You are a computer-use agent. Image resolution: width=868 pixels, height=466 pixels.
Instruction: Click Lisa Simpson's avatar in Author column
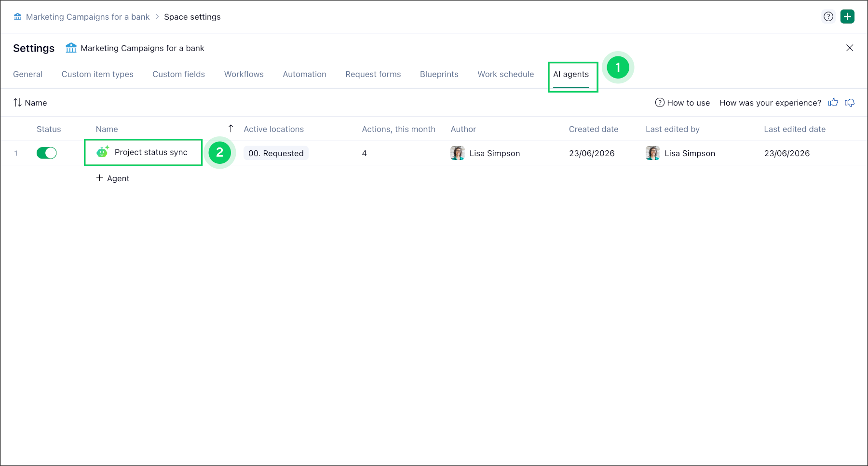[x=458, y=153]
